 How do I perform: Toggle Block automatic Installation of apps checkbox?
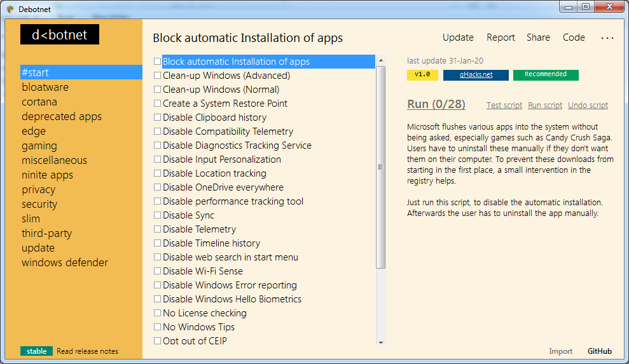[x=157, y=62]
